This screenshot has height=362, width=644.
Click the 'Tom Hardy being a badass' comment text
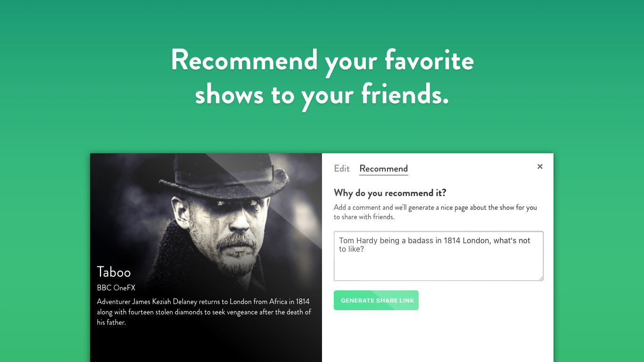pos(435,245)
